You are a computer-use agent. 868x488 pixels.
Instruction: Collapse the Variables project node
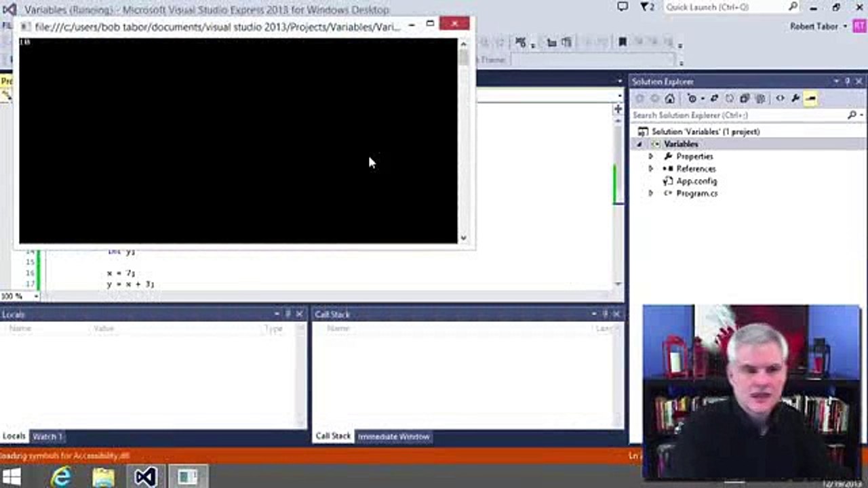click(639, 144)
